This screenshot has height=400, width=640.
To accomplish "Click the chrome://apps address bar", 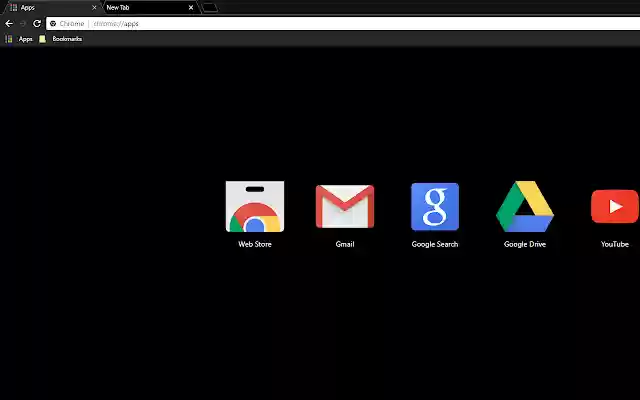I will 343,24.
